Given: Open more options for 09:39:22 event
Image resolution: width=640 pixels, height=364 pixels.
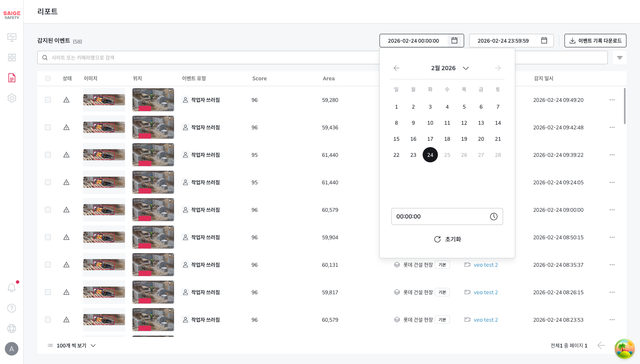Looking at the screenshot, I should (x=612, y=155).
